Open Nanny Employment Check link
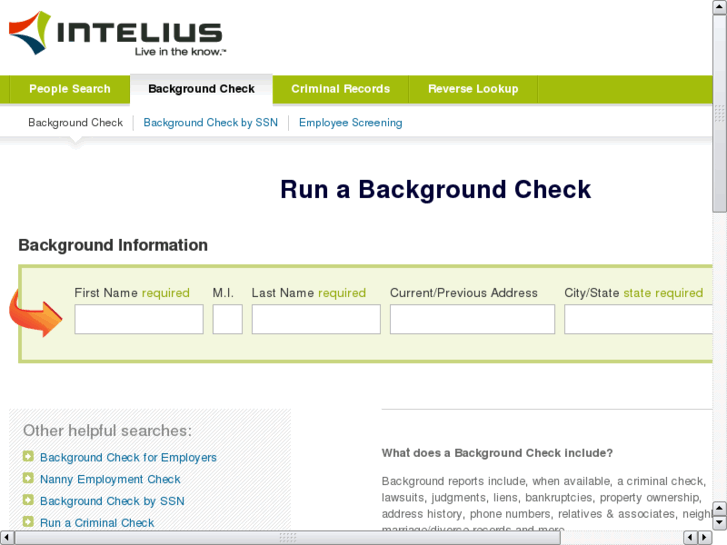The height and width of the screenshot is (545, 727). coord(110,479)
